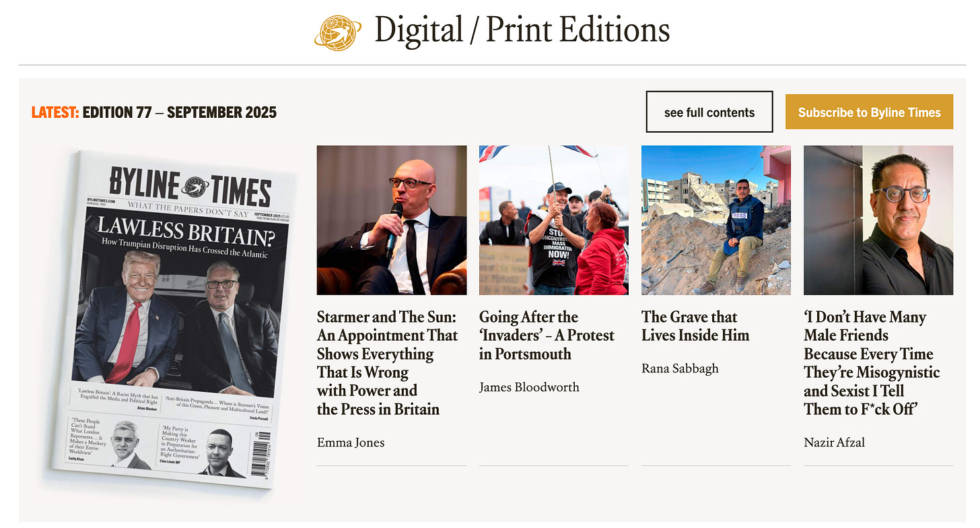This screenshot has height=528, width=980.
Task: Read 'Starmer and The Sun' article headline
Action: tap(388, 363)
